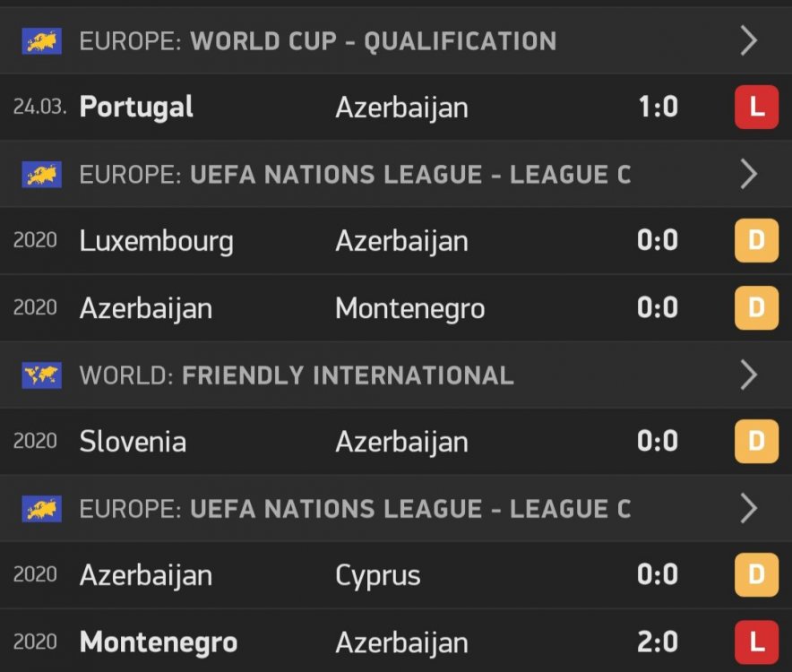
Task: Click the D badge on Luxembourg vs Azerbaijan
Action: (x=756, y=241)
